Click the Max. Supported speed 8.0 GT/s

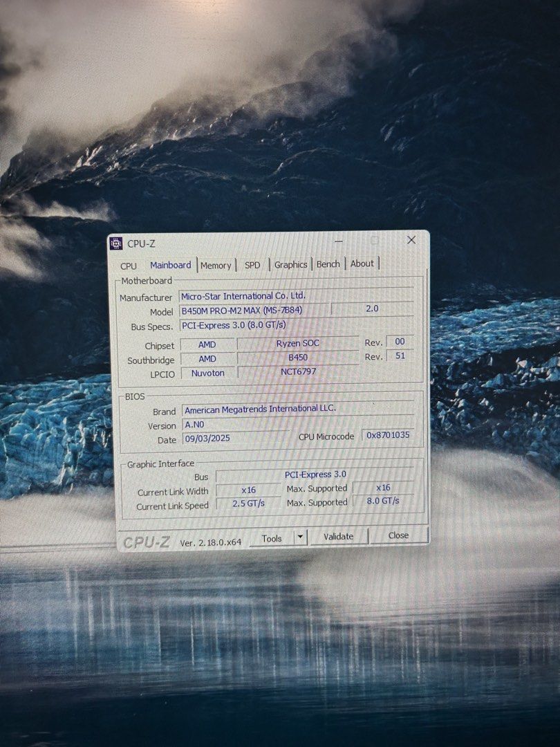pyautogui.click(x=383, y=501)
